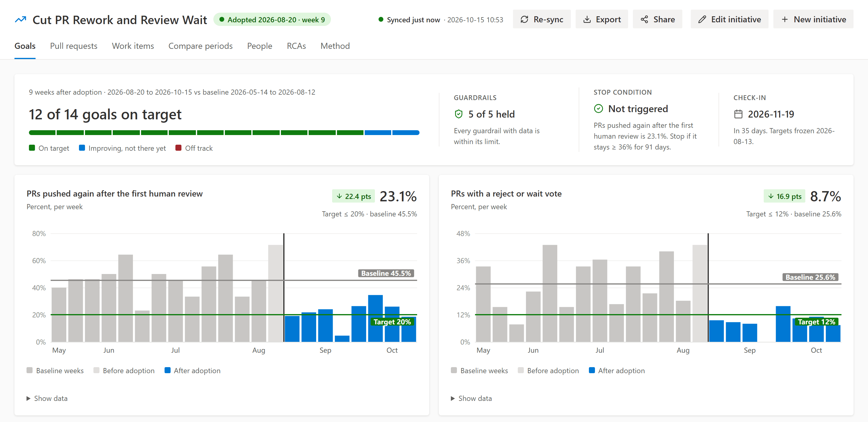Click the check-in calendar icon

738,114
